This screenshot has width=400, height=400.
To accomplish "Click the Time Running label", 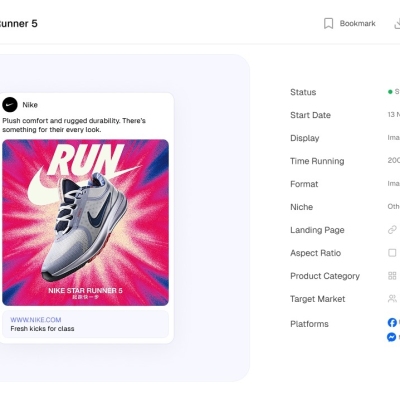I will click(317, 161).
